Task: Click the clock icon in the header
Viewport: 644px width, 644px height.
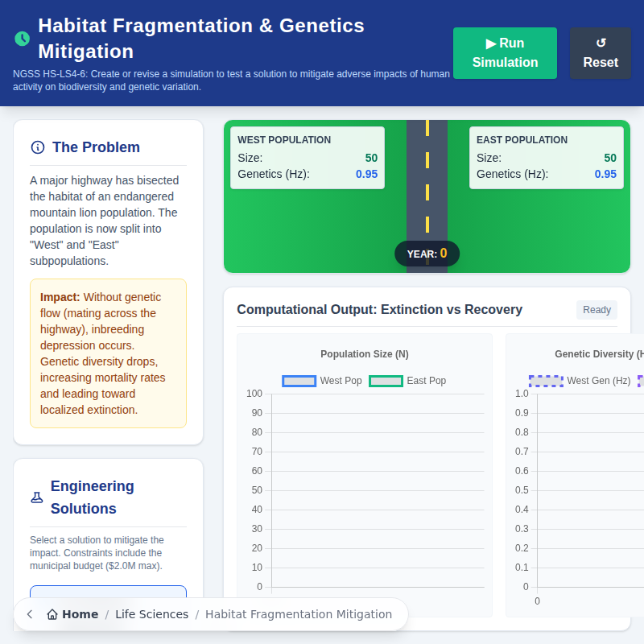Action: pyautogui.click(x=22, y=39)
